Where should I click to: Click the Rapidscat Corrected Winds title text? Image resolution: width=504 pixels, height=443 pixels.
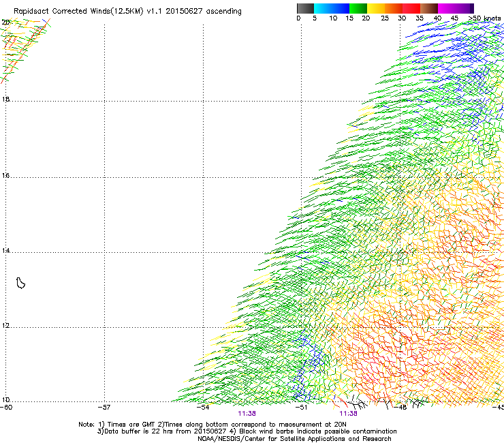pyautogui.click(x=127, y=11)
